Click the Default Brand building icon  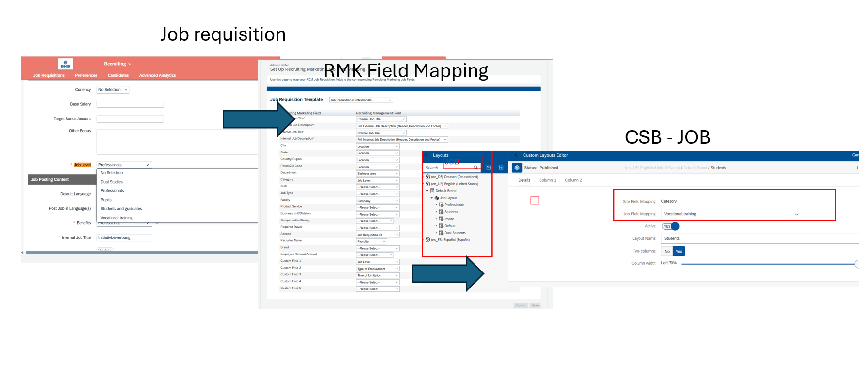[x=432, y=191]
